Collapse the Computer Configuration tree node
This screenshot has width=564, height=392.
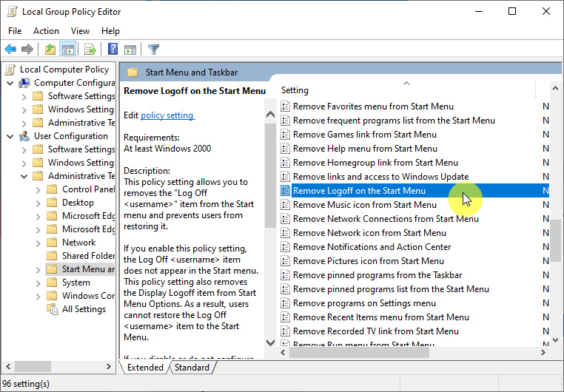pyautogui.click(x=10, y=83)
